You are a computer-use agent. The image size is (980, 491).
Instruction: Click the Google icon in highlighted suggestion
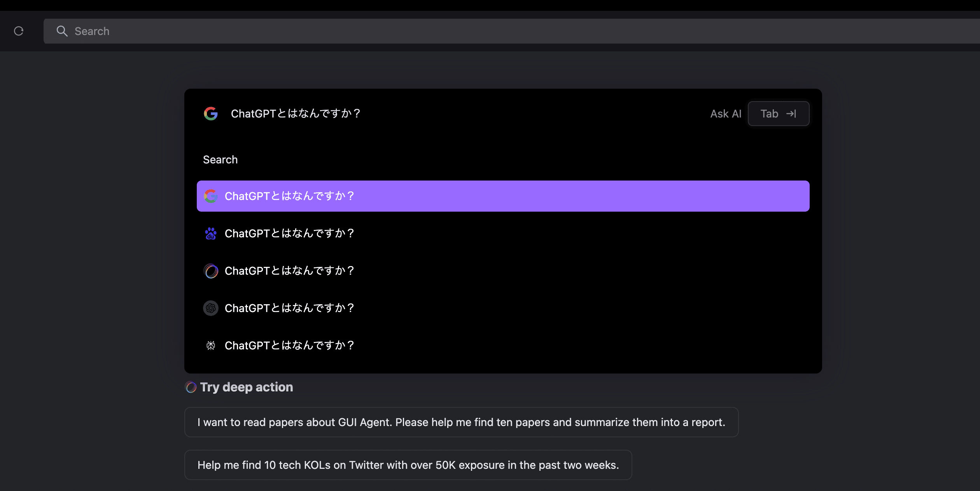point(211,196)
